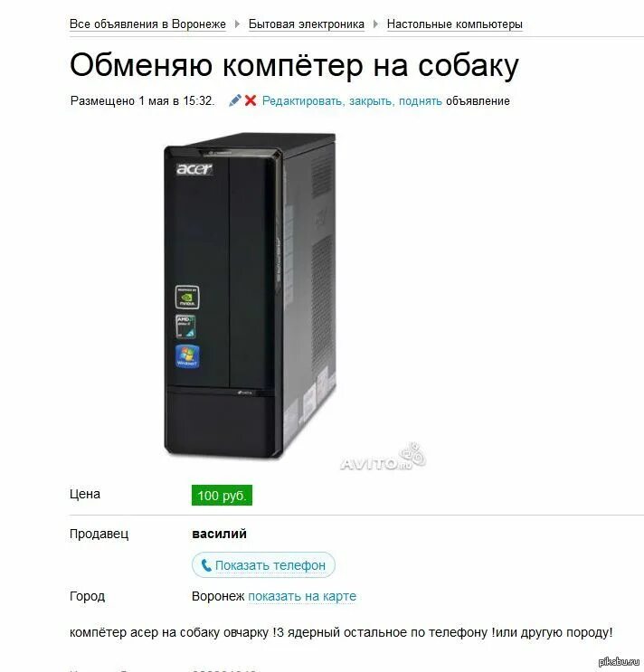Click the acer logo on the photo
This screenshot has height=672, width=644.
click(194, 169)
